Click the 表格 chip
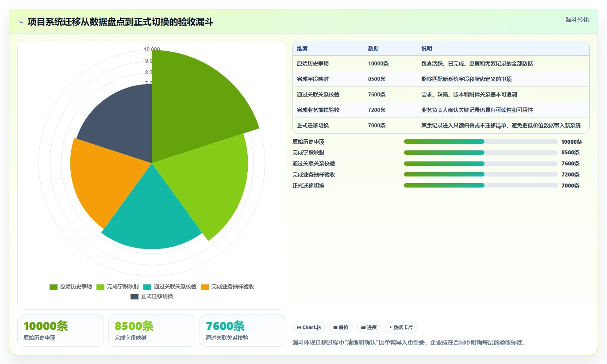The width and height of the screenshot is (607, 364). (x=341, y=327)
